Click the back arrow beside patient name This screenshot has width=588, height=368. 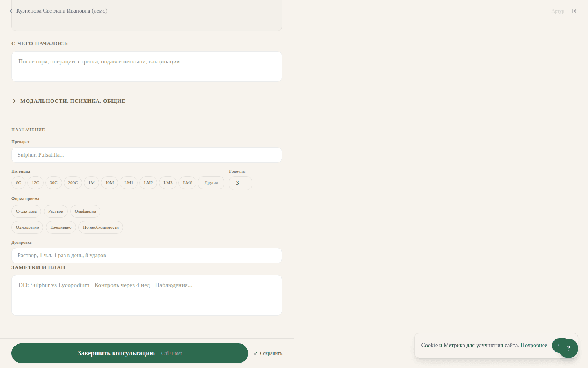[x=11, y=11]
